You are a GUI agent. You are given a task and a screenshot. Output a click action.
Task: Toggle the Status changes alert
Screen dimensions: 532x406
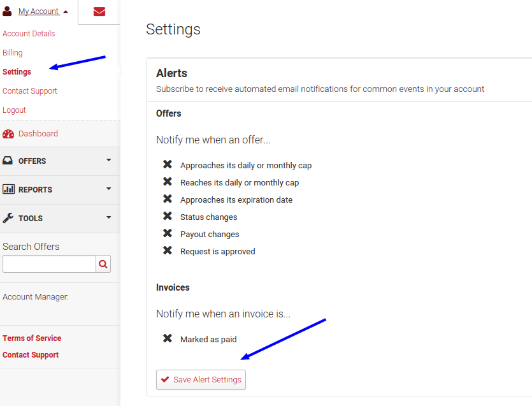(x=168, y=216)
